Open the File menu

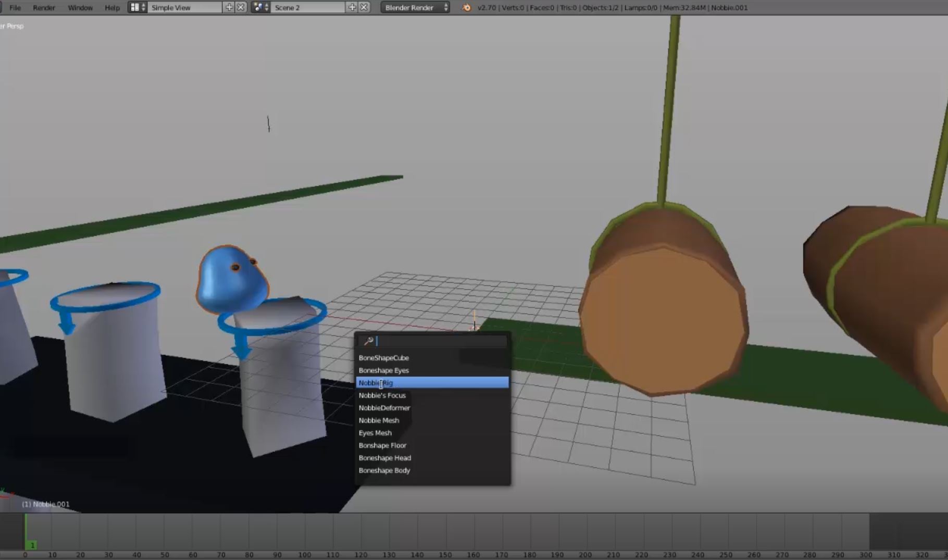(x=15, y=7)
